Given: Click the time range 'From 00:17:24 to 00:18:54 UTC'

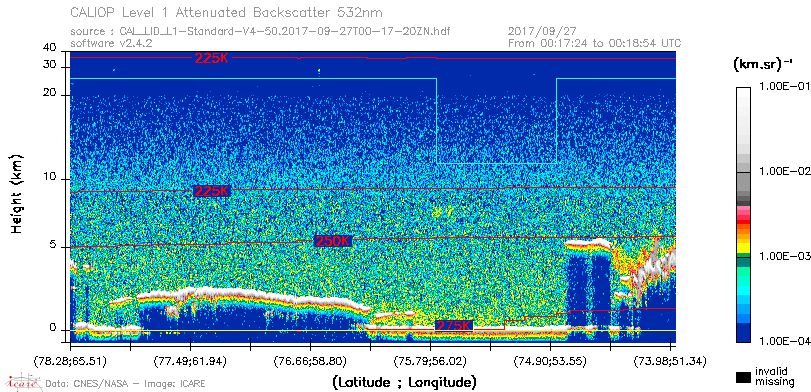Looking at the screenshot, I should (x=595, y=43).
